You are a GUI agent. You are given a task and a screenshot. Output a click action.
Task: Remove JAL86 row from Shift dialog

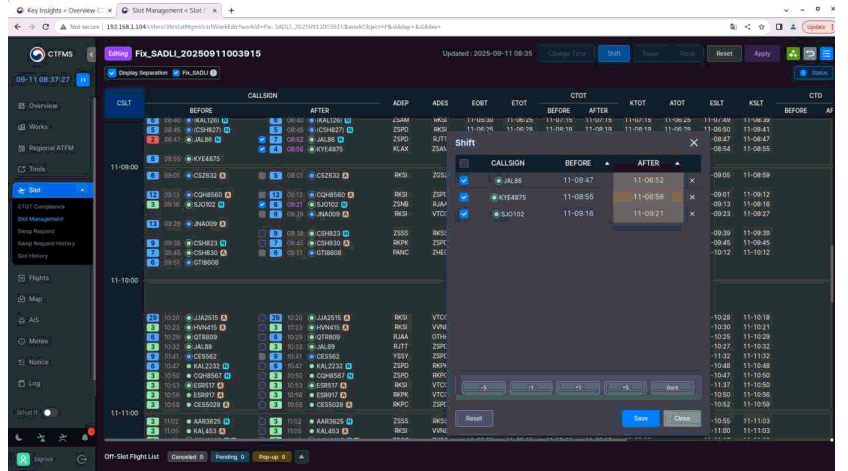point(692,181)
